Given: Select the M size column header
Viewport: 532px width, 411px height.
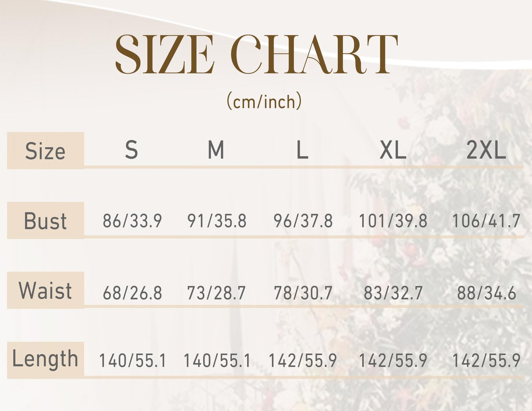Looking at the screenshot, I should pos(216,150).
